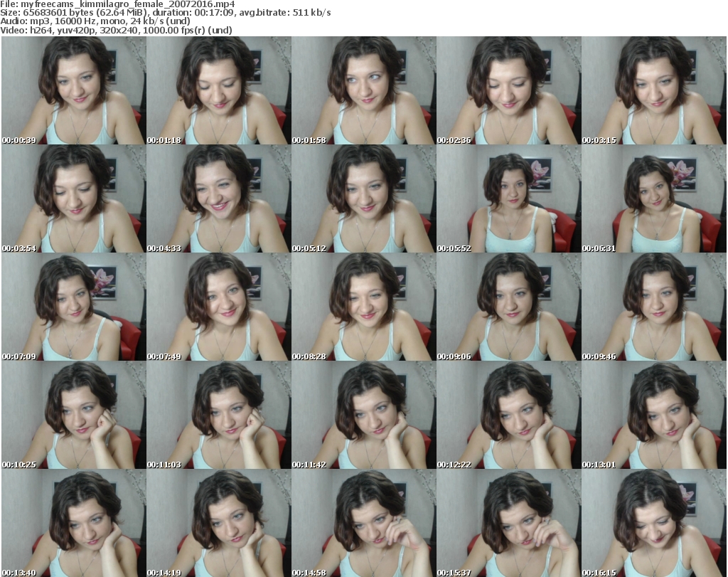728x577 pixels.
Task: Click the thumbnail stamped 00:07:49
Action: 219,307
